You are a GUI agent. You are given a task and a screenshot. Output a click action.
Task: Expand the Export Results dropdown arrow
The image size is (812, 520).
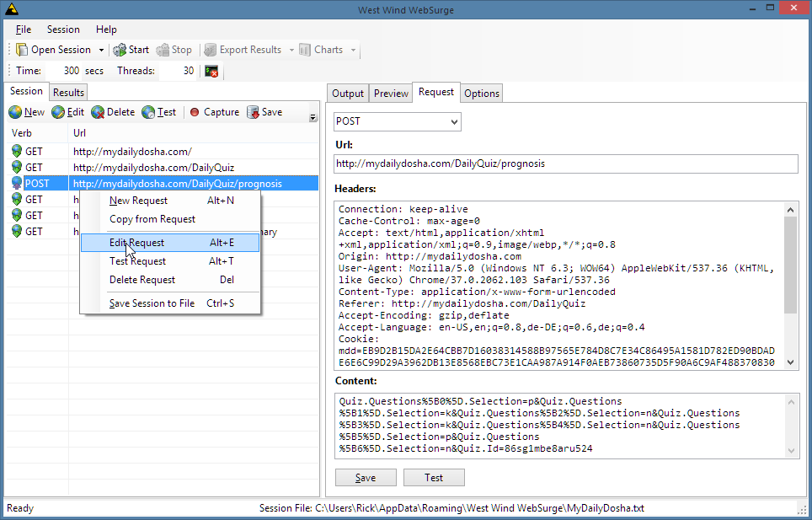pos(291,51)
